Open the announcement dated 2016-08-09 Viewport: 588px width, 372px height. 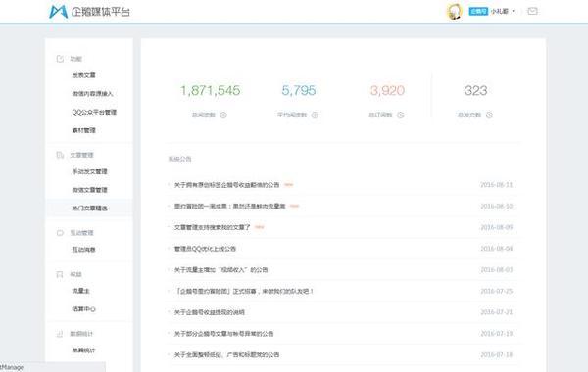coord(213,227)
